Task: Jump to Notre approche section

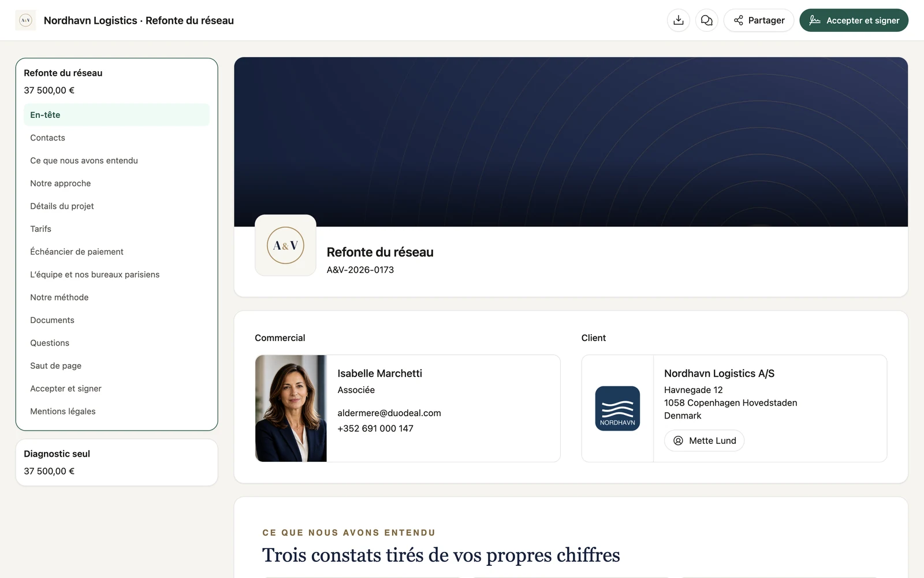Action: click(117, 183)
